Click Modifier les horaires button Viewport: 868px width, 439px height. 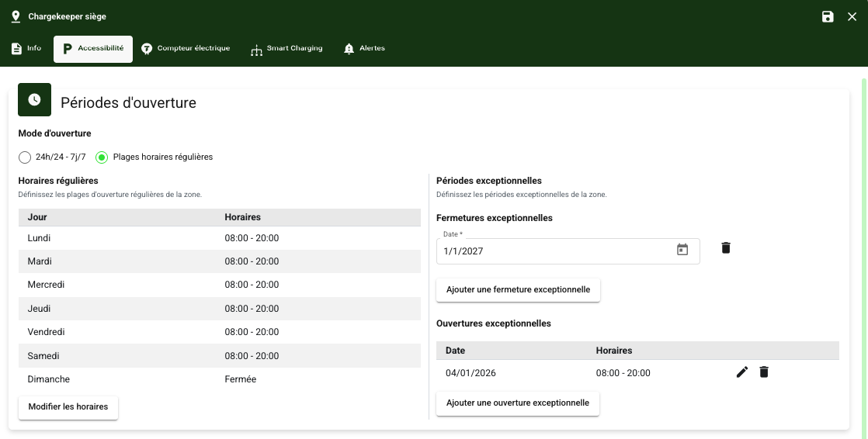tap(68, 406)
